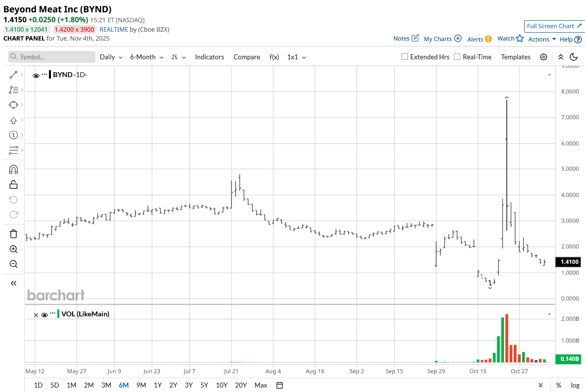This screenshot has width=585, height=392.
Task: Enable the Real-Time checkbox
Action: [457, 57]
